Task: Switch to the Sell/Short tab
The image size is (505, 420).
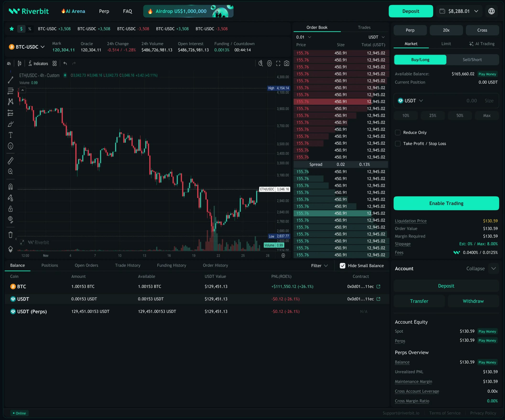Action: [472, 60]
